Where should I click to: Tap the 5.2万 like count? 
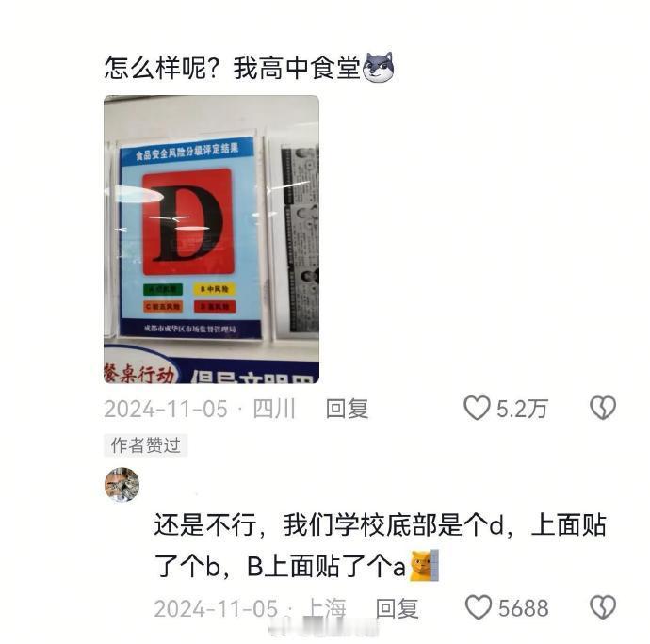coord(522,409)
